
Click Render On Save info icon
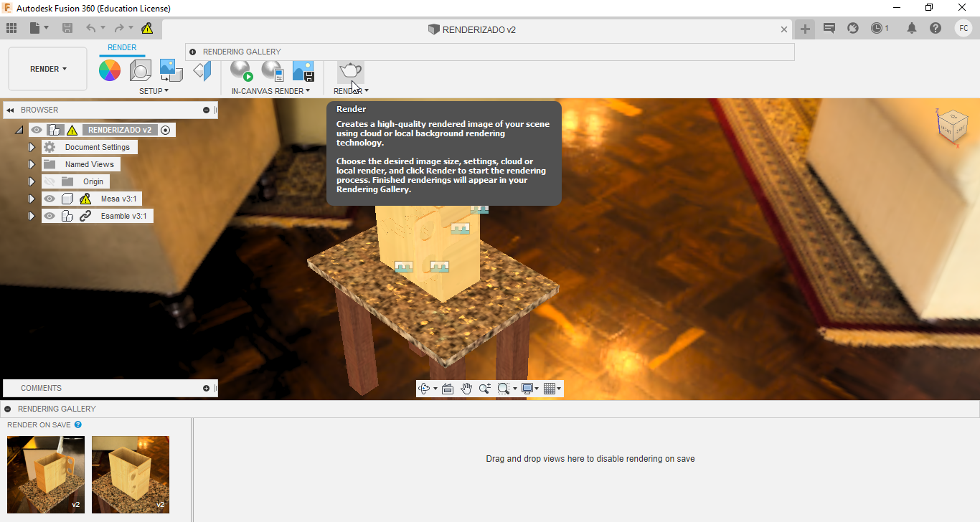coord(78,424)
